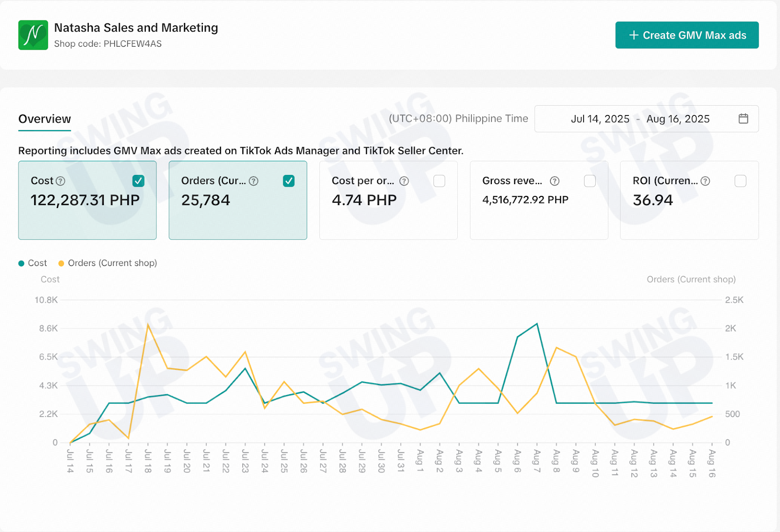The image size is (780, 532).
Task: Click the Aug 16 axis label
Action: [712, 463]
